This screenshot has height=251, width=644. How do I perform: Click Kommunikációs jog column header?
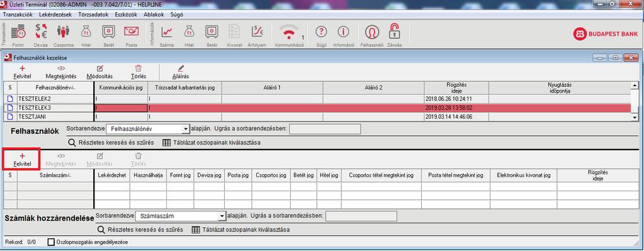tap(121, 88)
